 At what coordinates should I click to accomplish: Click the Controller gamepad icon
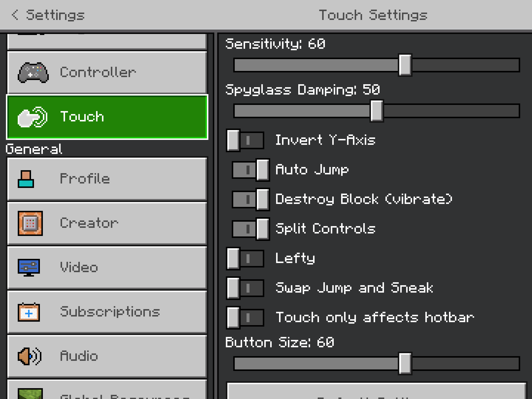33,72
